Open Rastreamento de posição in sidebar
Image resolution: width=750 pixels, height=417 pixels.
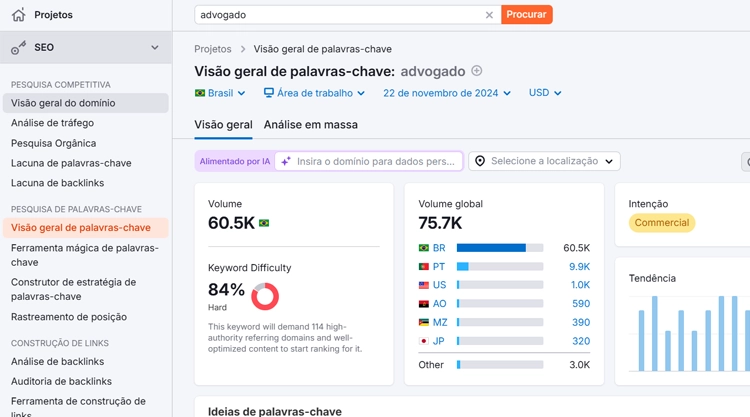point(69,317)
